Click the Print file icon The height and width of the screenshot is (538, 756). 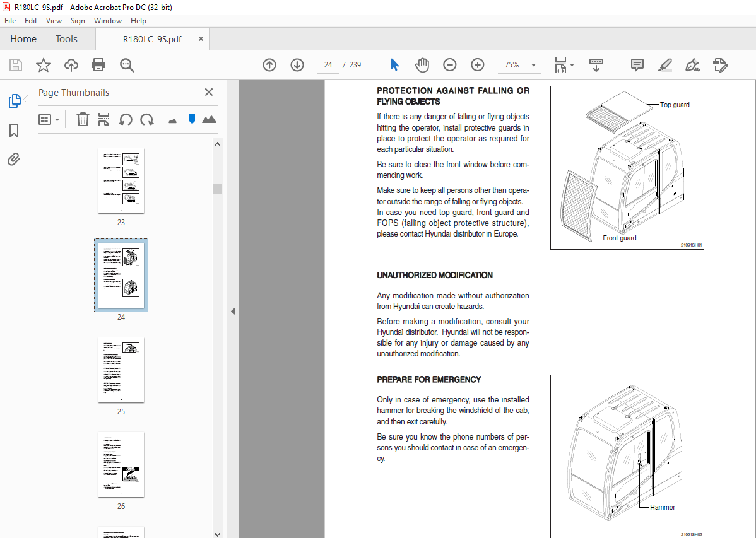pyautogui.click(x=98, y=65)
